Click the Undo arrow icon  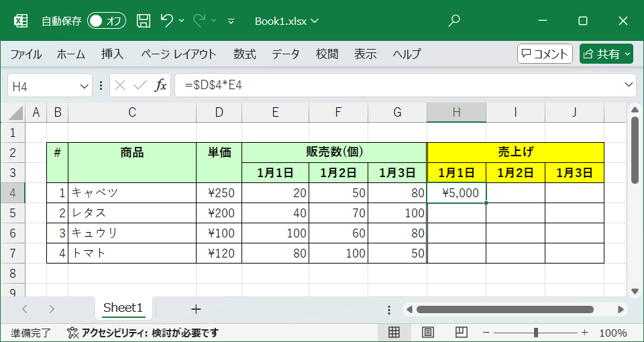[166, 21]
